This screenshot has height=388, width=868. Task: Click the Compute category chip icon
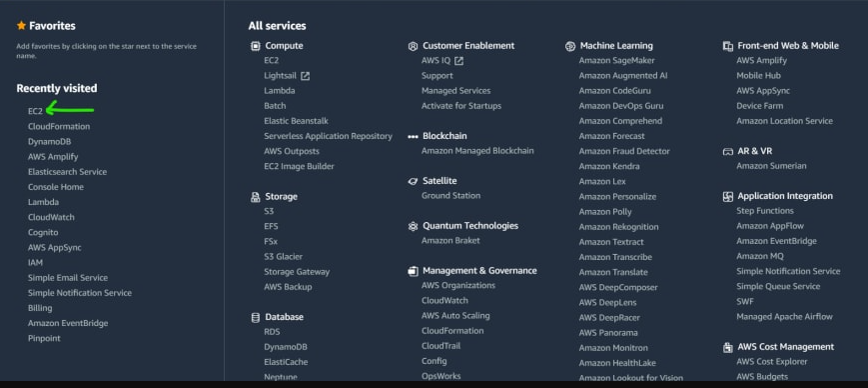pyautogui.click(x=255, y=46)
